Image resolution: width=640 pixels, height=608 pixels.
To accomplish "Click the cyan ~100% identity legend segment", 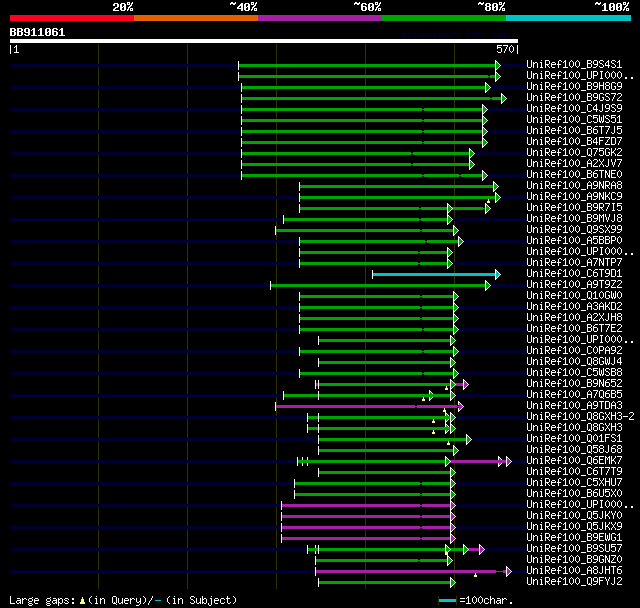I will (x=569, y=18).
